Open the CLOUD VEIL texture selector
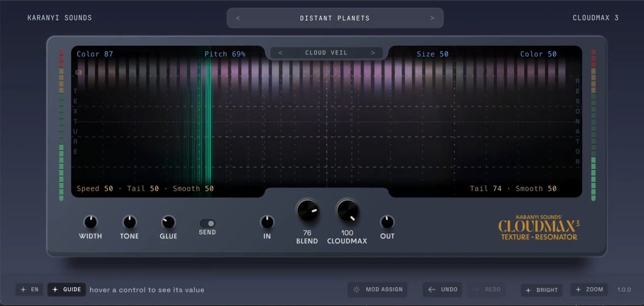This screenshot has height=306, width=644. [326, 53]
